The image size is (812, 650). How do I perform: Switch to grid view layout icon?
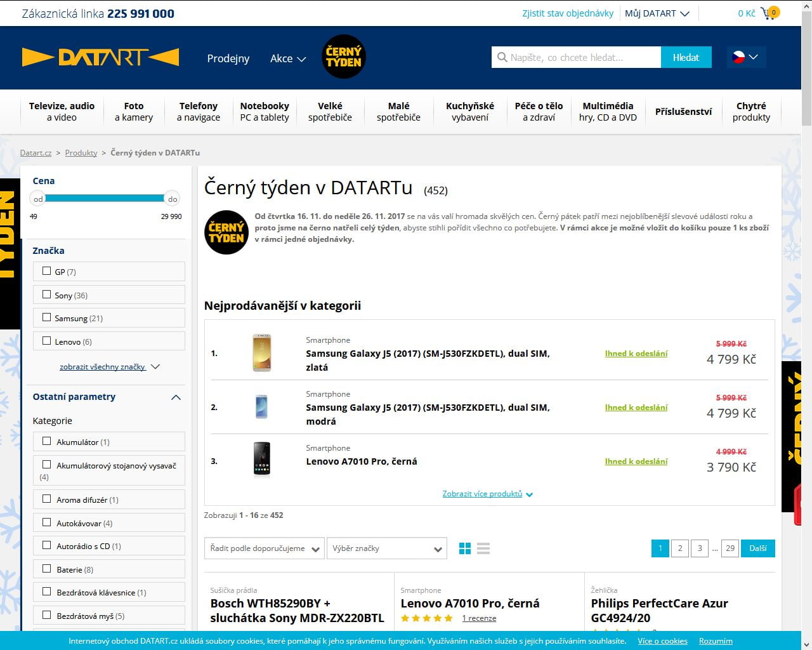click(x=465, y=548)
